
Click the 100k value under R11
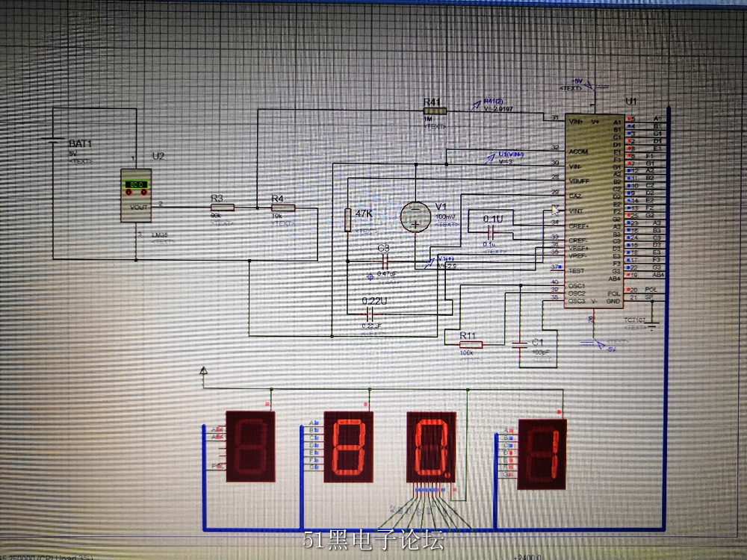(x=466, y=353)
